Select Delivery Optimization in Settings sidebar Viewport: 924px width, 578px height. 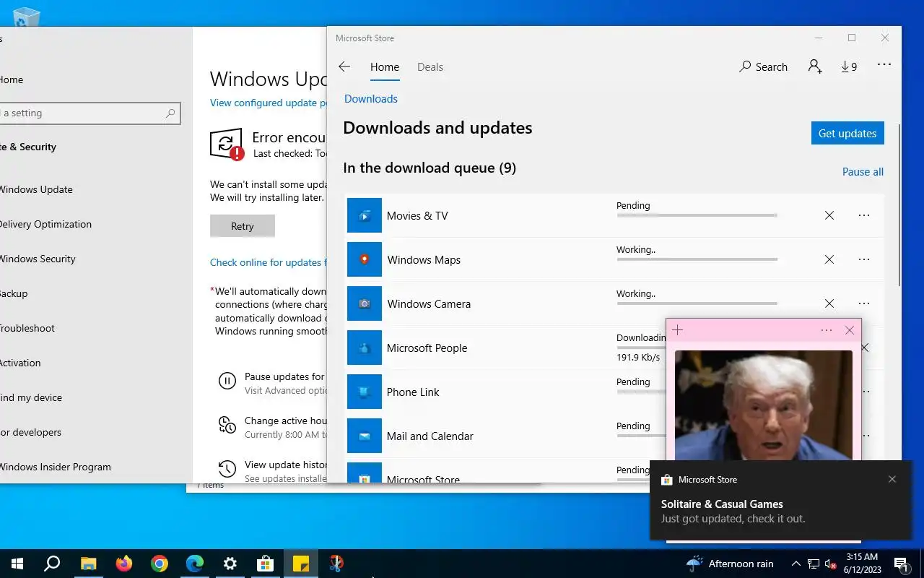coord(45,224)
